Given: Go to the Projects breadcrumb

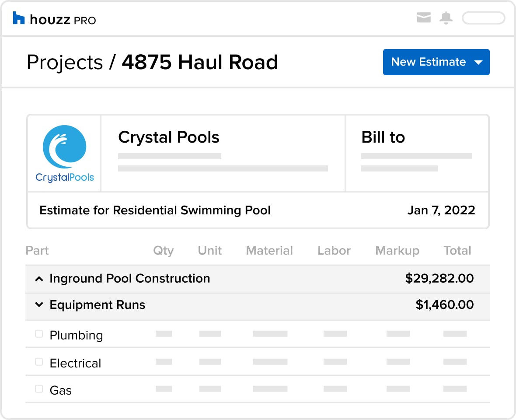Looking at the screenshot, I should (65, 63).
